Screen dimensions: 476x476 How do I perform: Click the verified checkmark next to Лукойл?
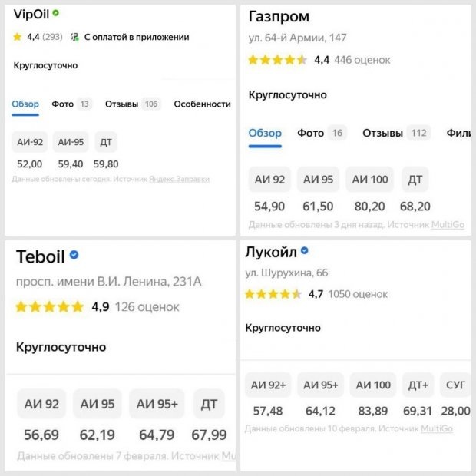pyautogui.click(x=305, y=250)
